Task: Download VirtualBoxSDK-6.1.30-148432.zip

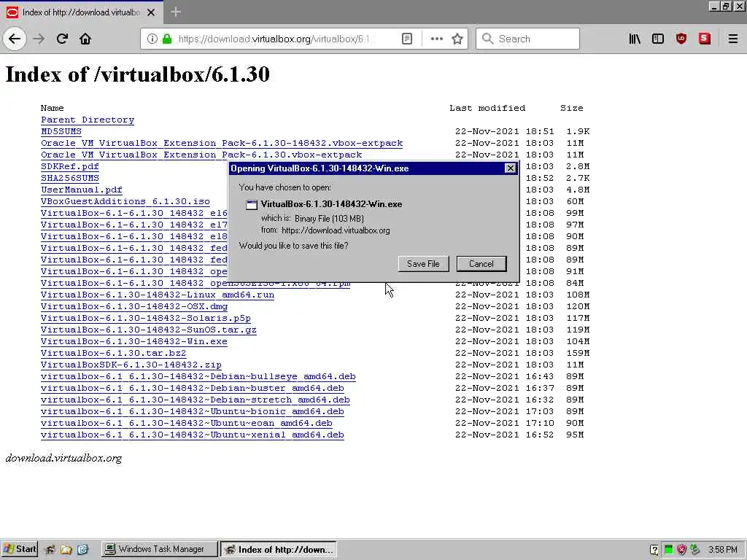Action: 131,365
